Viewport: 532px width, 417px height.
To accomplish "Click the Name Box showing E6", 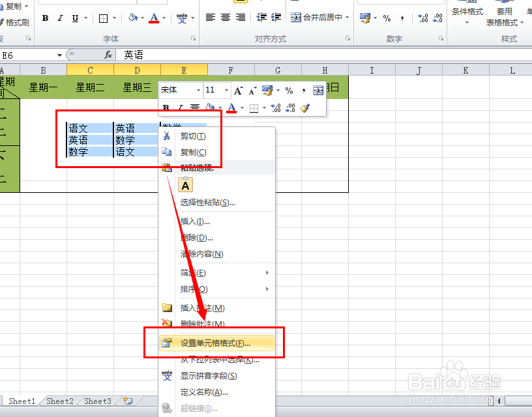I will [x=27, y=55].
